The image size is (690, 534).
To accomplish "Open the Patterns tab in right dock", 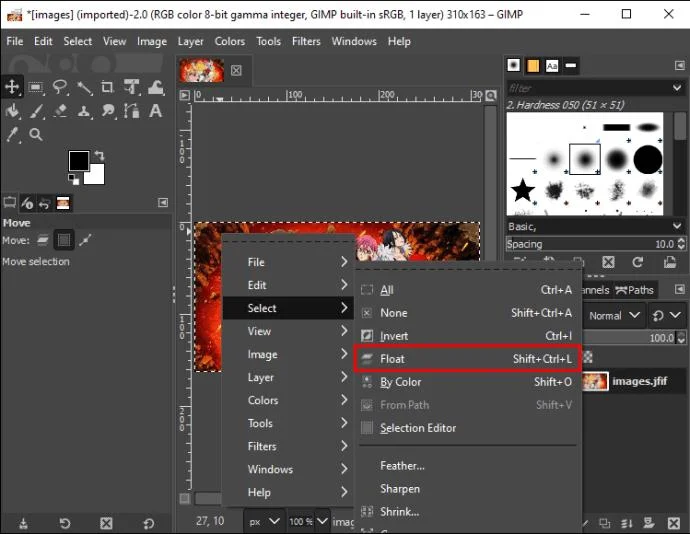I will pos(533,66).
